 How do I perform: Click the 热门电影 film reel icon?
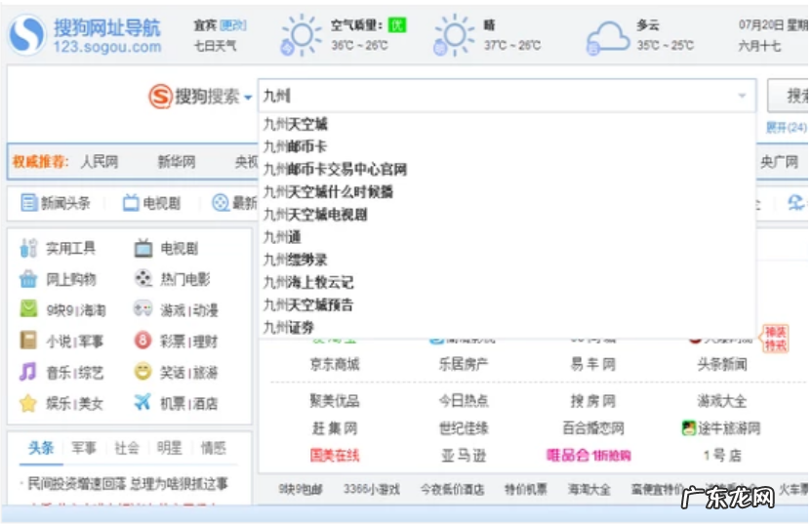tap(142, 278)
